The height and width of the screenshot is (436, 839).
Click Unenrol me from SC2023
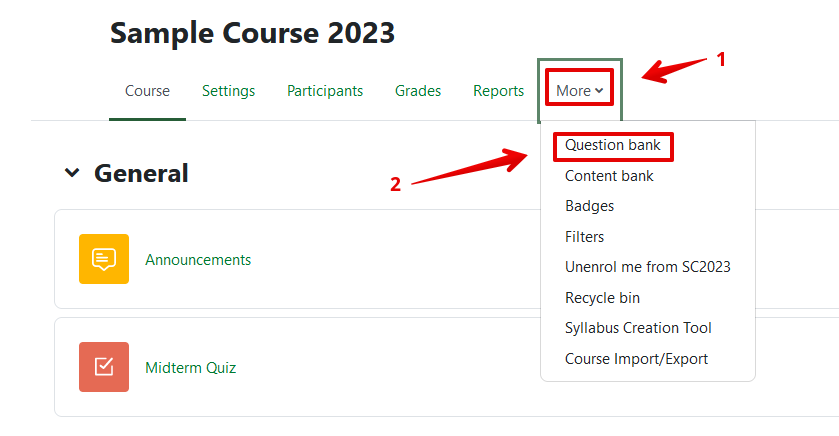tap(647, 267)
